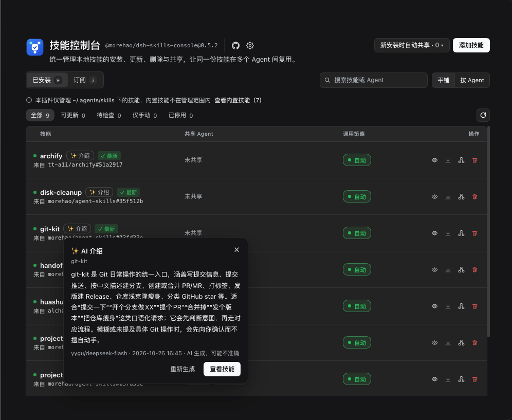Download update for archify skill
Viewport: 512px width, 420px height.
tap(448, 160)
